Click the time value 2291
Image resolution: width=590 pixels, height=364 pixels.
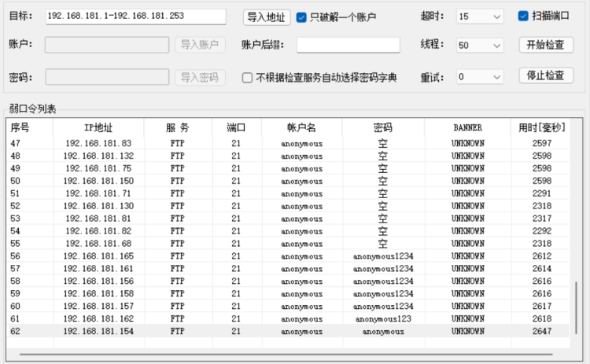(x=542, y=193)
